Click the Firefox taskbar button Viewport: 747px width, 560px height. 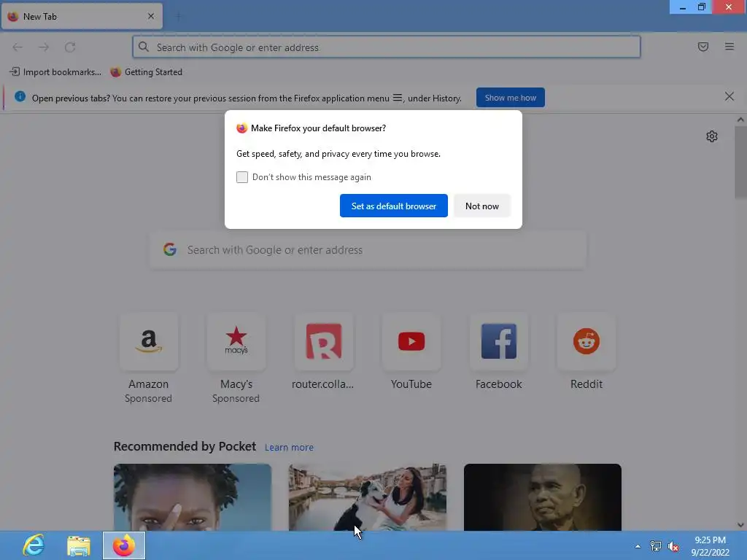click(124, 545)
